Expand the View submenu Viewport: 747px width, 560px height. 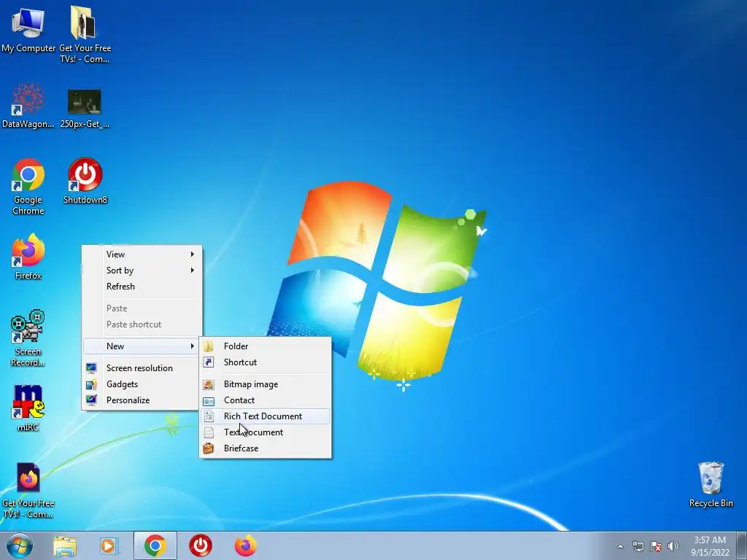(142, 254)
